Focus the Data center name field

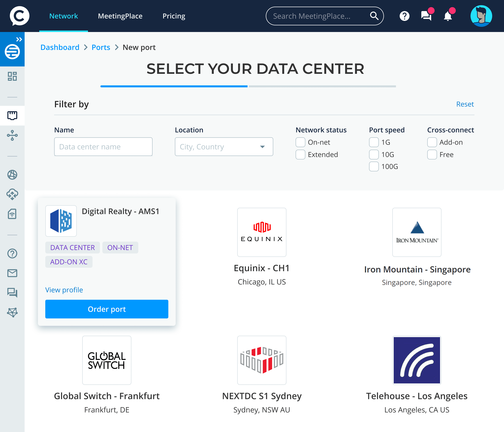(x=103, y=147)
